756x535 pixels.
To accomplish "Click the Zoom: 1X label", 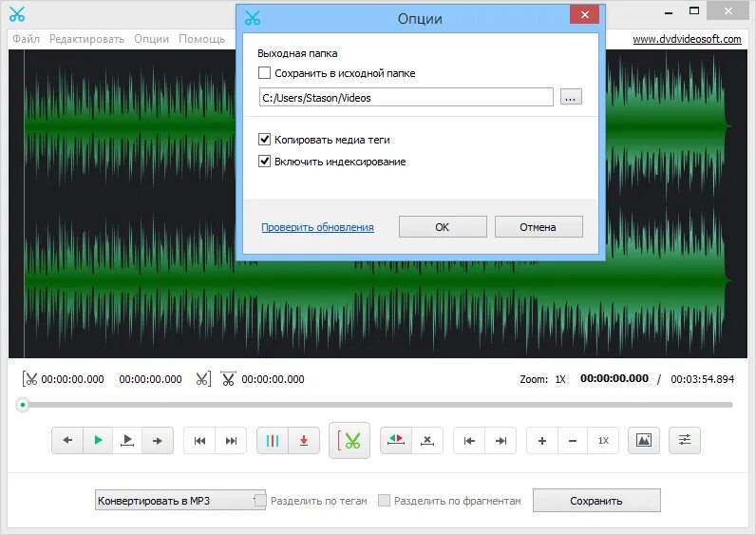I will click(x=542, y=379).
